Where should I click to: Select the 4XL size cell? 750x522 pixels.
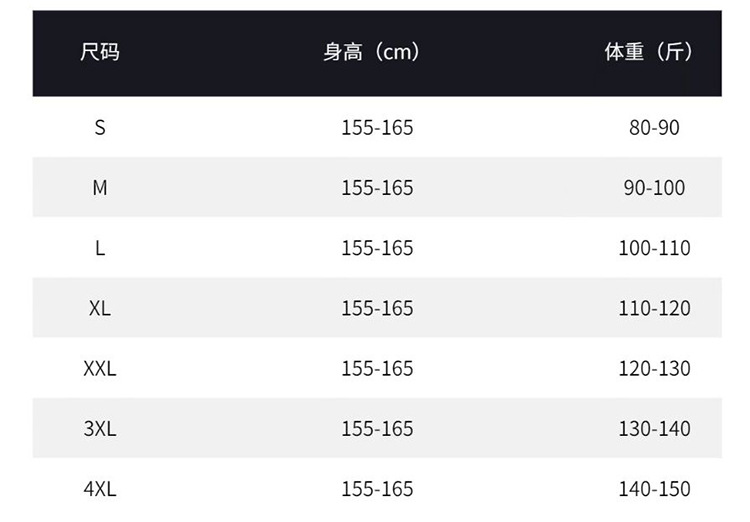point(100,489)
